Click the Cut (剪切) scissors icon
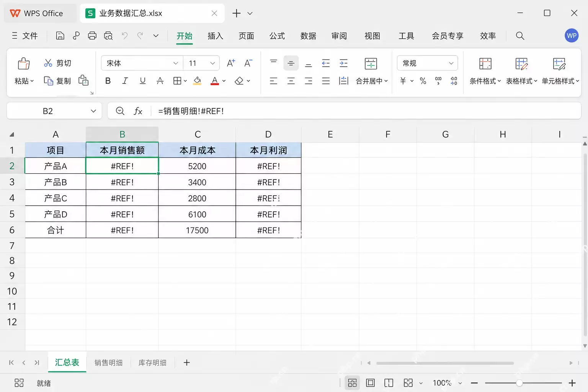The image size is (588, 392). 48,63
